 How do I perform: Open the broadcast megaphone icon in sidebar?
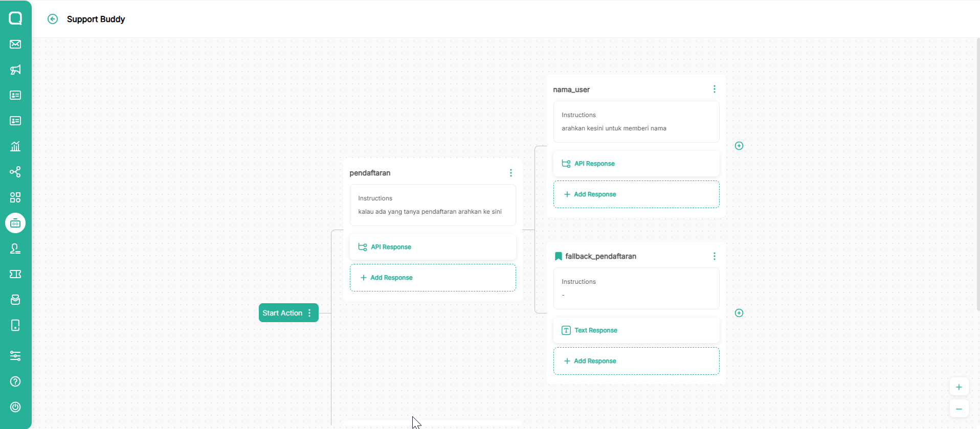pyautogui.click(x=15, y=70)
